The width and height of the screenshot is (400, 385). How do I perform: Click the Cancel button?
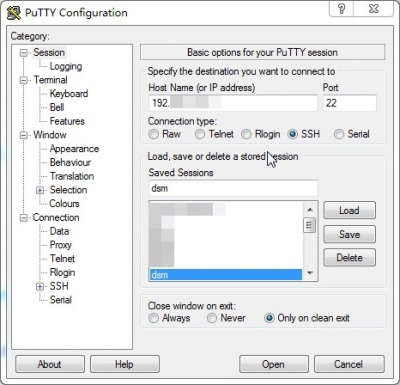[349, 364]
